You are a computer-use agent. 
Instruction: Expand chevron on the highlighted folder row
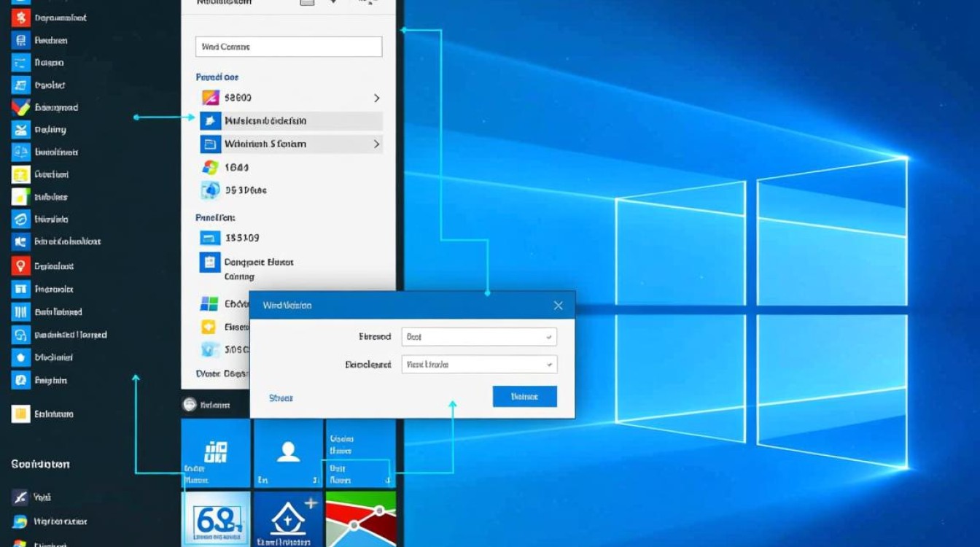pos(376,144)
